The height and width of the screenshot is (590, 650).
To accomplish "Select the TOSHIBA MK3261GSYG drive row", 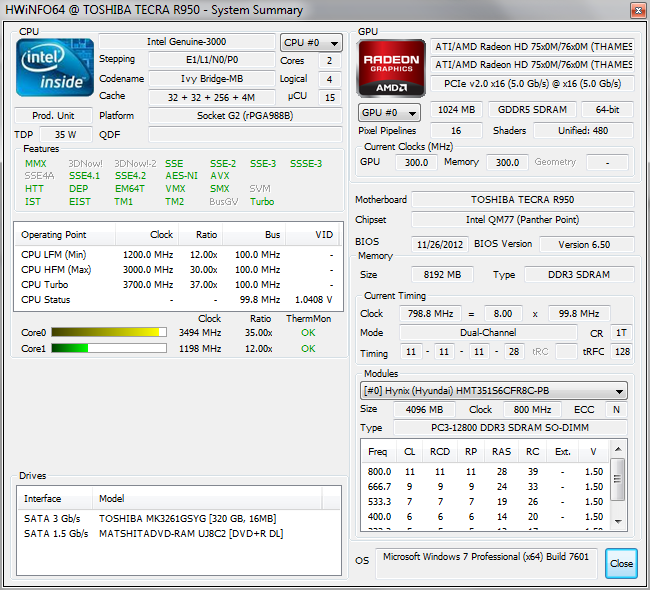I will [187, 519].
